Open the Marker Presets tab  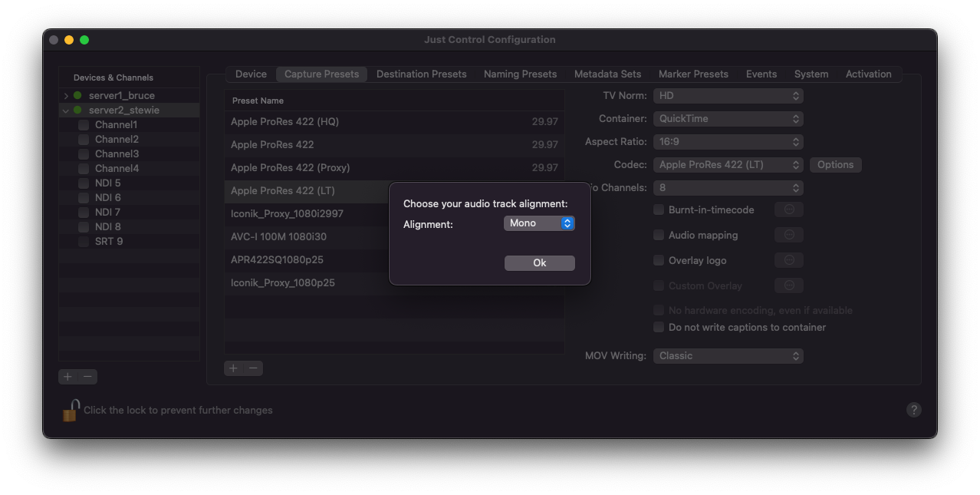pos(693,74)
